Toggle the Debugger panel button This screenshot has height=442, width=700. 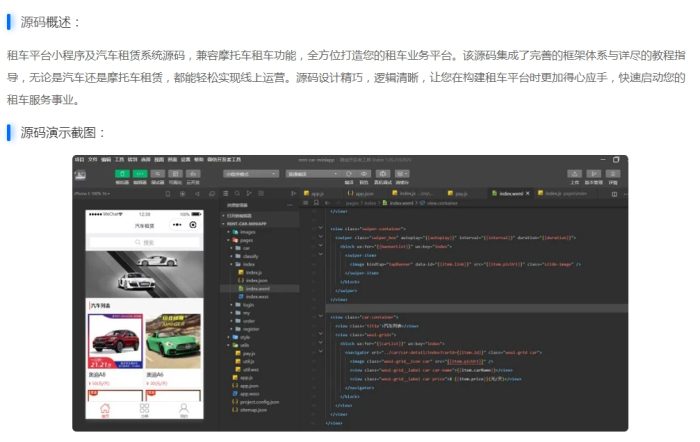155,173
